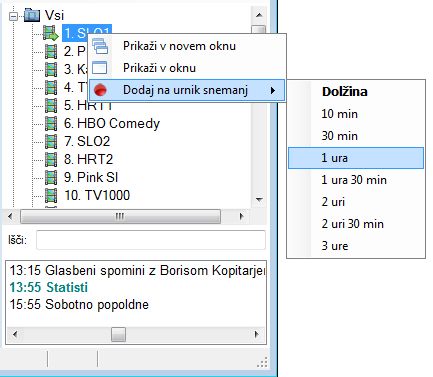This screenshot has width=433, height=377.
Task: Click the film icon for channel 3
Action: tap(51, 69)
